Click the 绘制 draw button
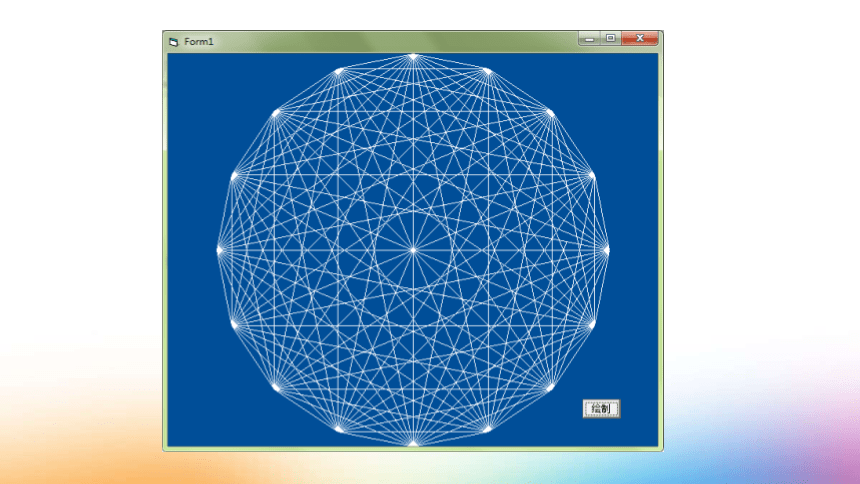 coord(601,409)
